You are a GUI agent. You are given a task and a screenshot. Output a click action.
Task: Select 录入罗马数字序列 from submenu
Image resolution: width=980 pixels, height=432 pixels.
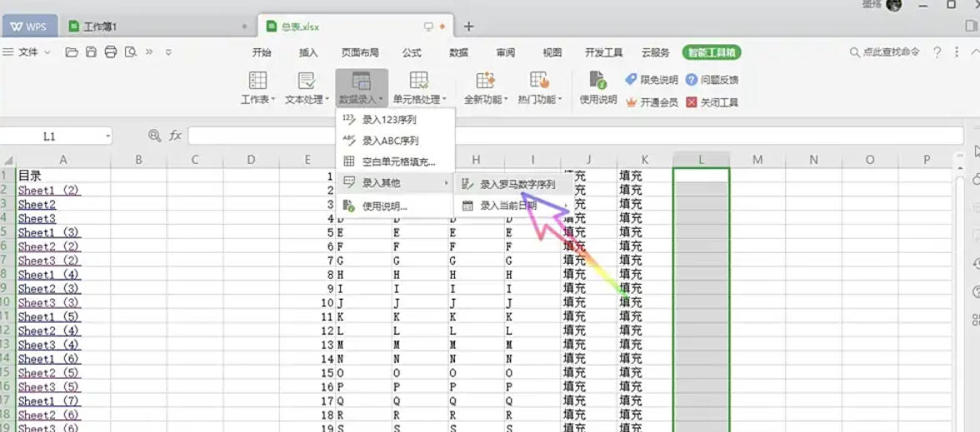click(x=517, y=184)
